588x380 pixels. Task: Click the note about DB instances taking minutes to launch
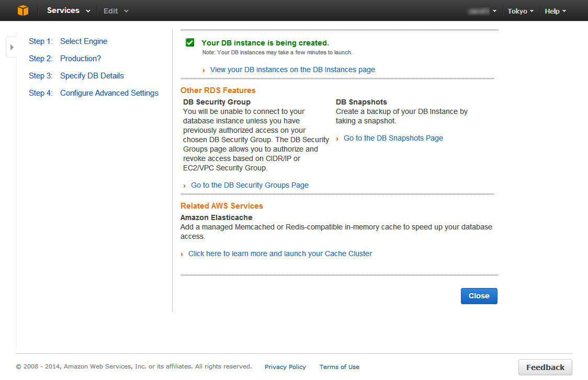pyautogui.click(x=277, y=52)
